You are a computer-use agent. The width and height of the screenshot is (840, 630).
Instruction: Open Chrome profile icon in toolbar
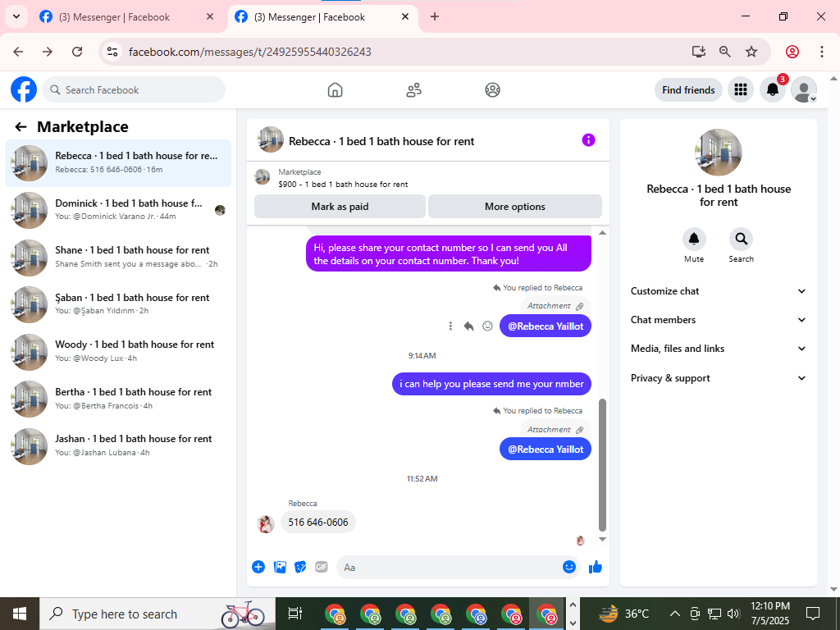click(792, 52)
